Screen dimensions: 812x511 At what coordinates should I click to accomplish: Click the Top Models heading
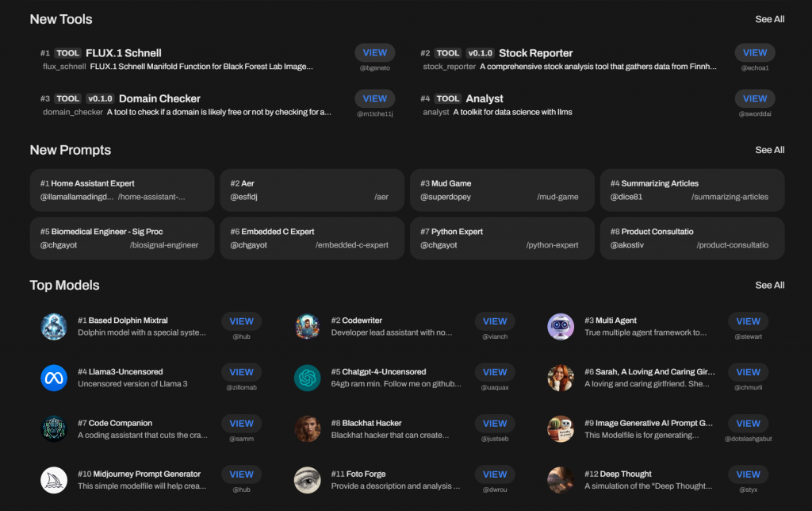click(65, 285)
